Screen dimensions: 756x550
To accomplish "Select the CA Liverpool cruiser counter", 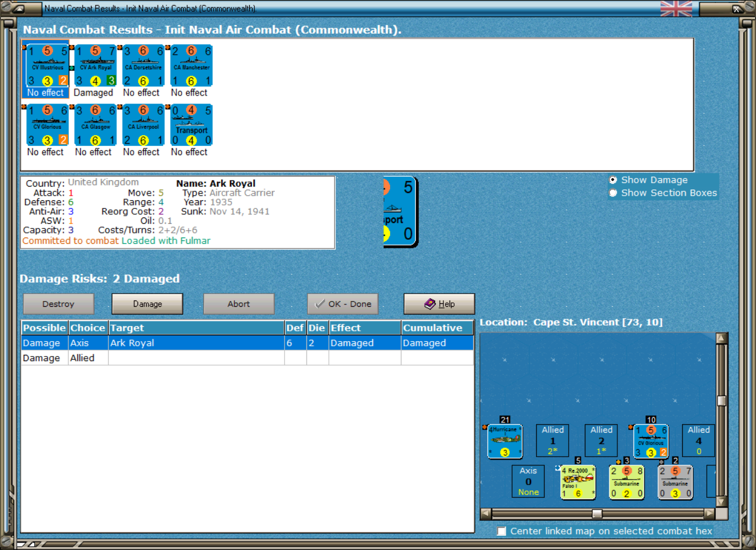I will tap(144, 125).
